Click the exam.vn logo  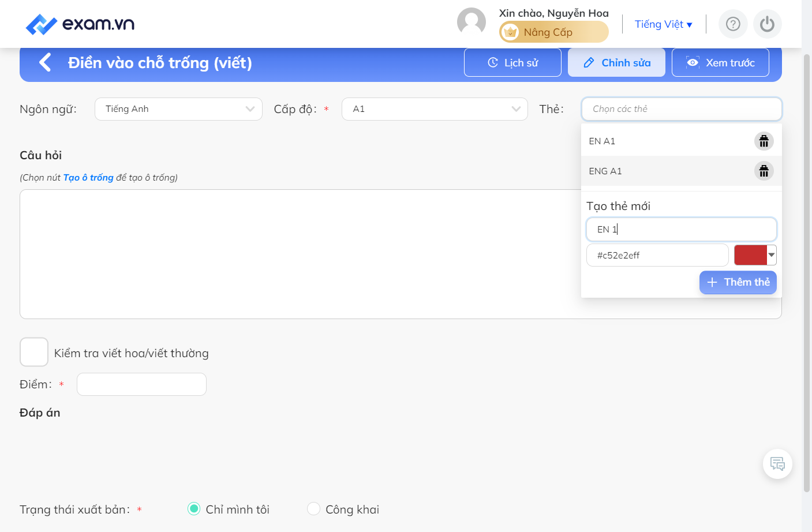(80, 24)
